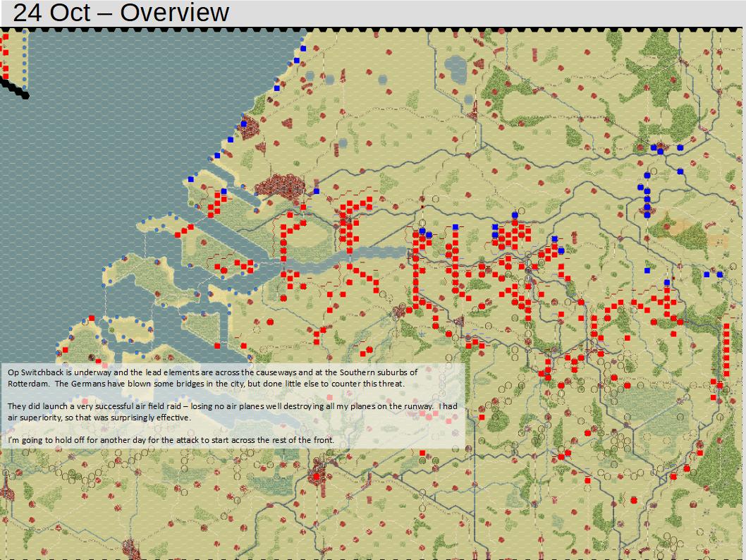
Task: Click the blue-grey lake near the top of the map
Action: click(x=455, y=69)
